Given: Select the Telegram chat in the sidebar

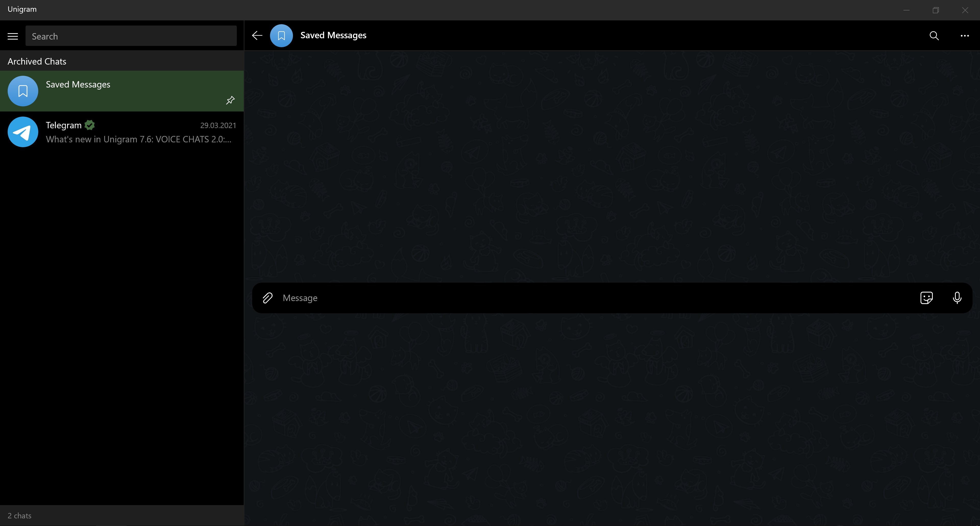Looking at the screenshot, I should coord(122,132).
